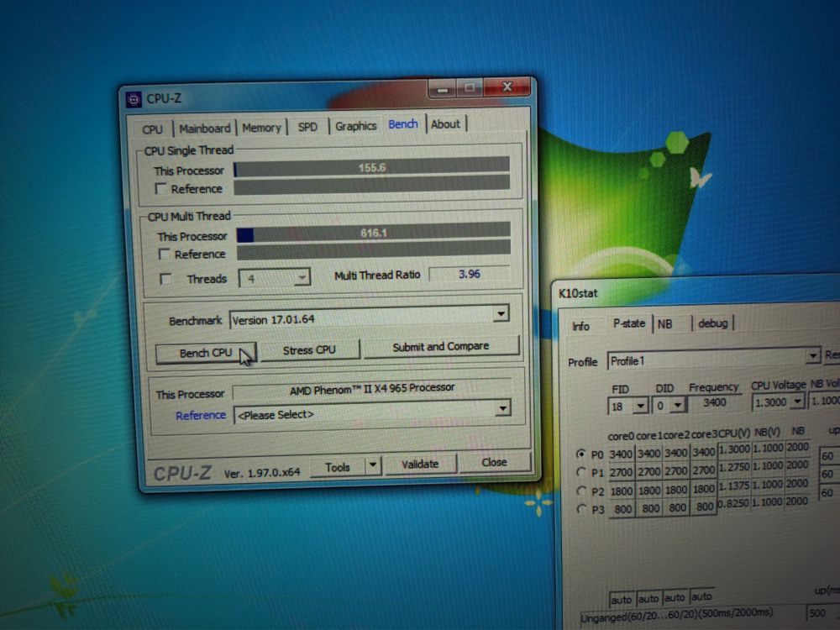The width and height of the screenshot is (840, 630).
Task: Click the Validate button
Action: click(x=420, y=464)
